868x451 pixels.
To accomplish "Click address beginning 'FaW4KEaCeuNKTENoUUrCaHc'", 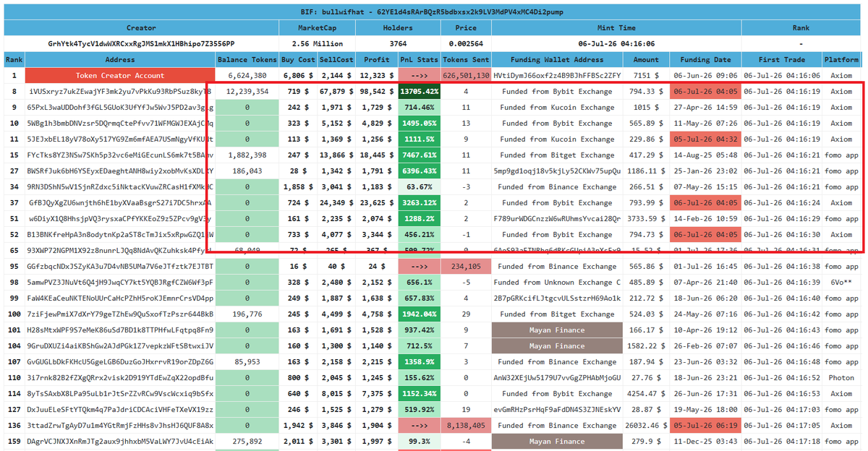I will pos(120,298).
